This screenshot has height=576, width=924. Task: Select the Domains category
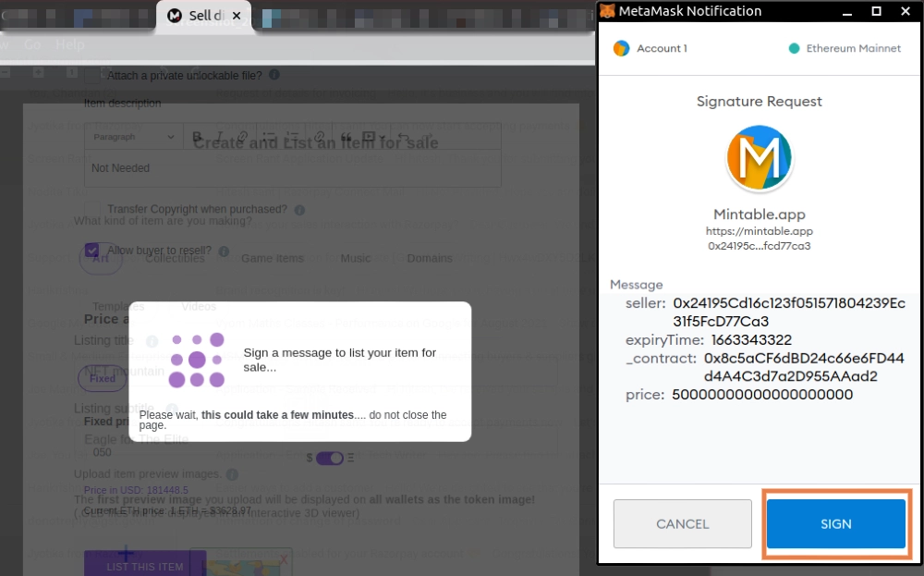coord(430,258)
